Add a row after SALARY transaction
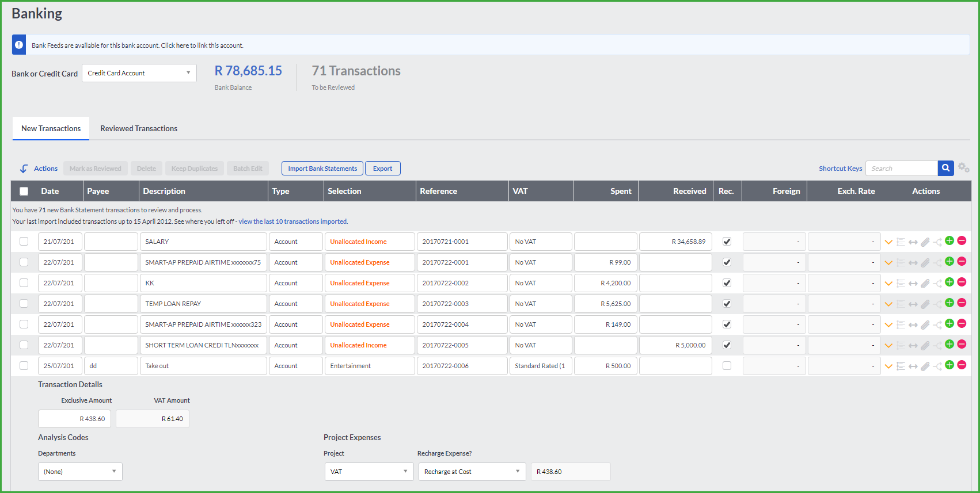Viewport: 980px width, 493px height. [949, 241]
